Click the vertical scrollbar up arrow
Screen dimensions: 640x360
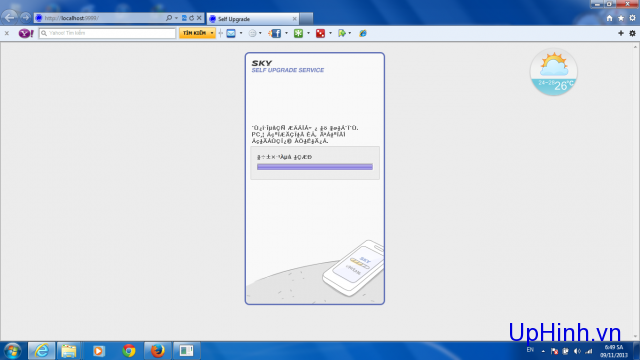tap(636, 47)
